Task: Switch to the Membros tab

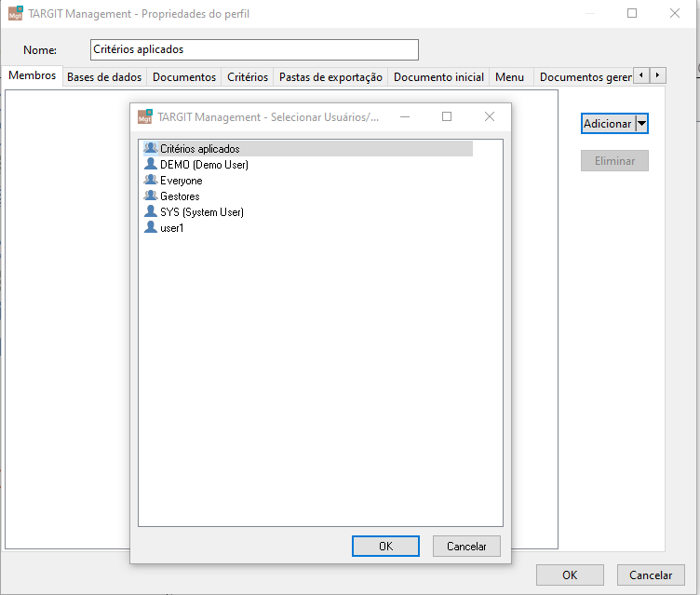Action: (33, 75)
